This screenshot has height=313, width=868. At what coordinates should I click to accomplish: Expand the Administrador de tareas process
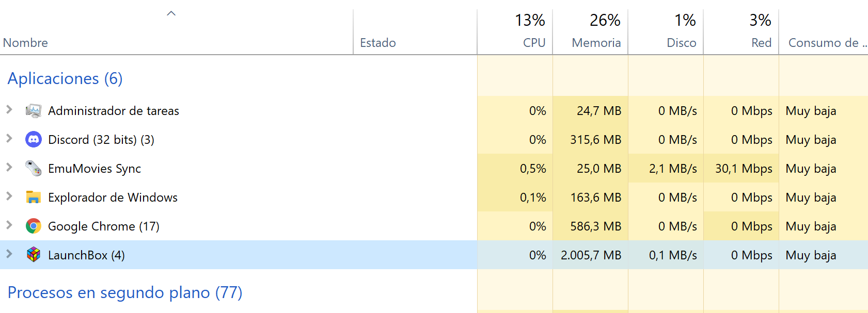[x=9, y=109]
